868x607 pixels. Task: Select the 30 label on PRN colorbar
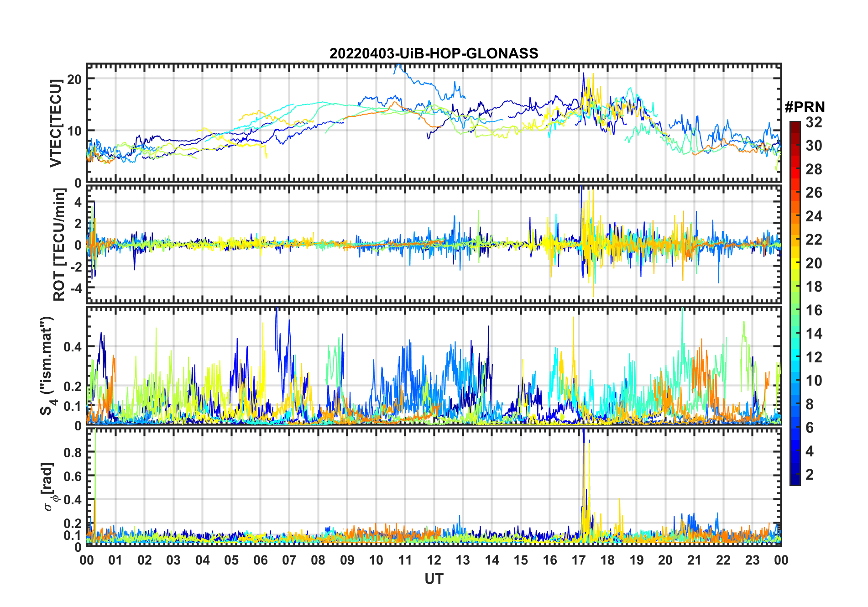(814, 146)
